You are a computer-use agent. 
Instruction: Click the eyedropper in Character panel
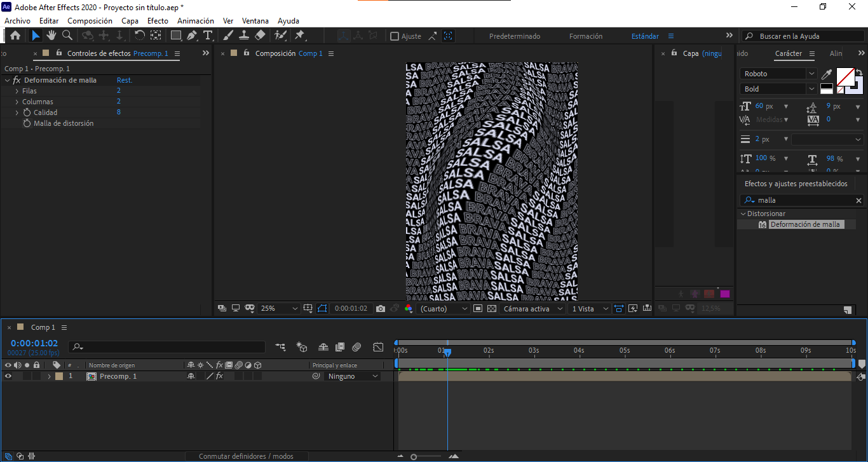[827, 74]
